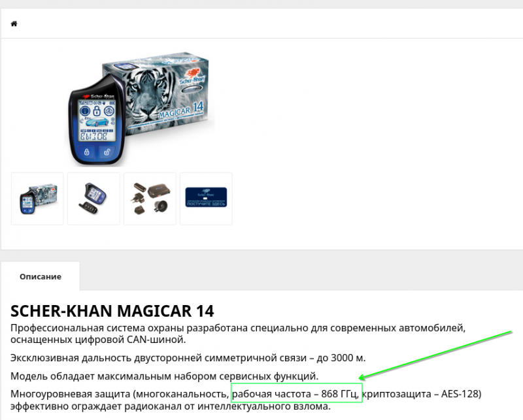Screen dimensions: 523x420
Task: Switch to the Описание tab
Action: [41, 277]
